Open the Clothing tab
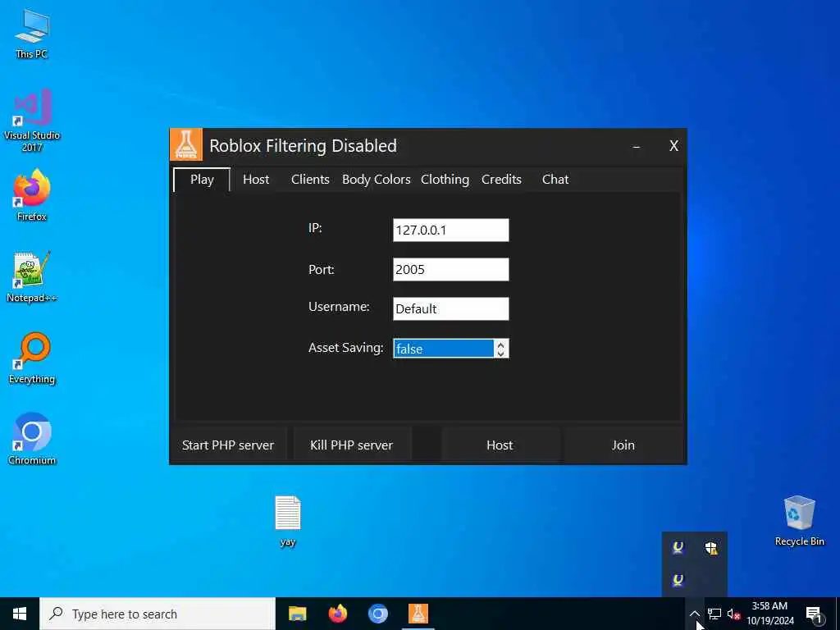Screen dimensions: 840x630 [x=445, y=180]
